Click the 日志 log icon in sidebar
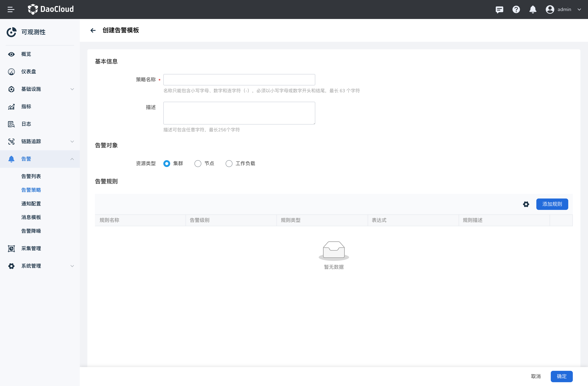The height and width of the screenshot is (386, 588). [11, 124]
